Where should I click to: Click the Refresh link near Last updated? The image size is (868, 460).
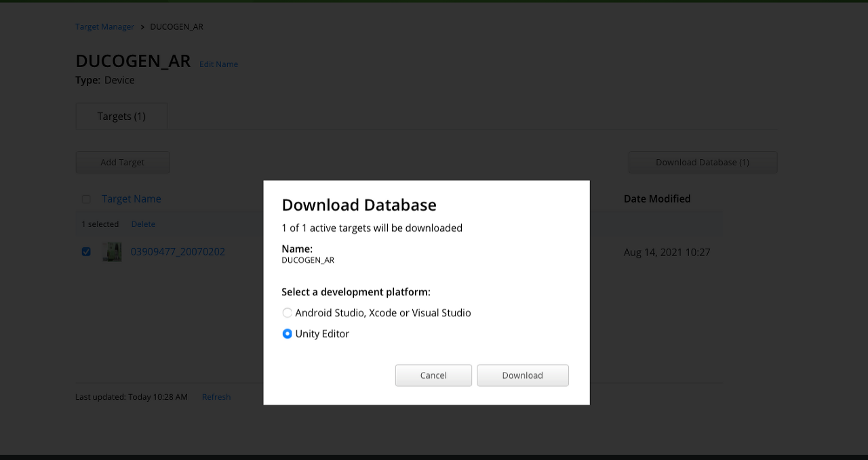pyautogui.click(x=216, y=397)
